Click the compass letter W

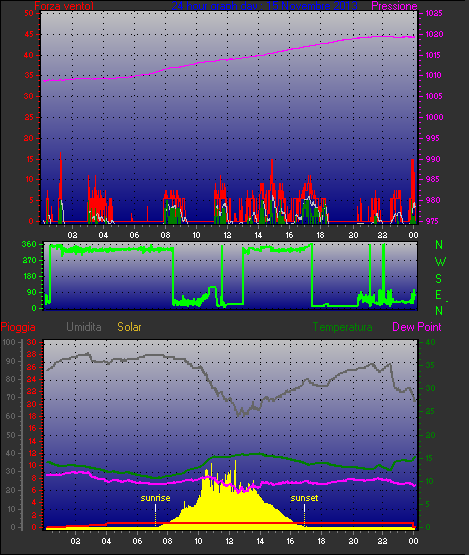tap(440, 262)
